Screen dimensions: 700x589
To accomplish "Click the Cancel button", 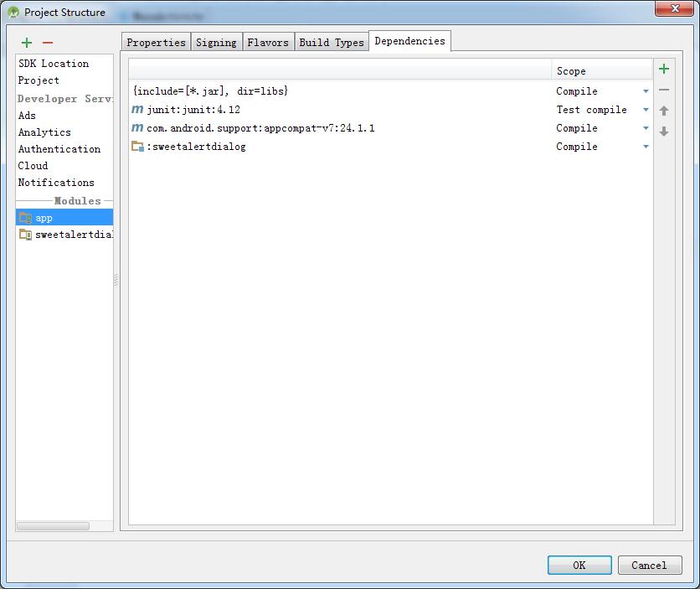I will (650, 565).
